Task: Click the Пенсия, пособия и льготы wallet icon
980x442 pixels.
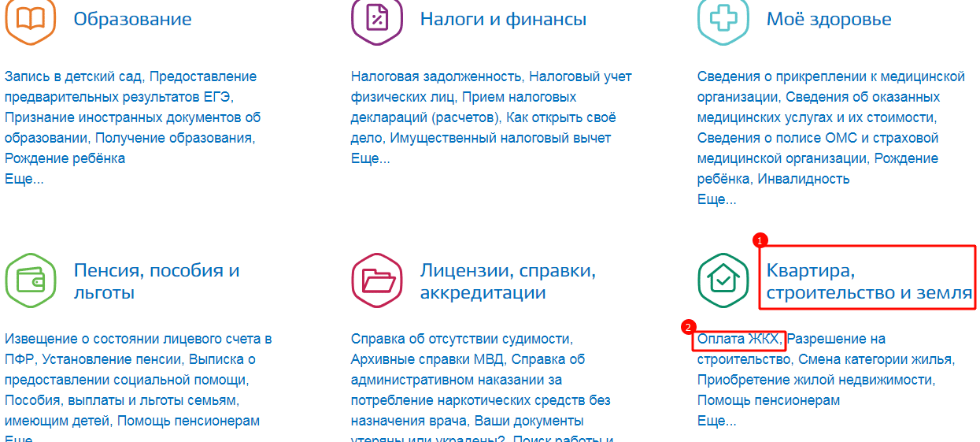Action: tap(30, 280)
